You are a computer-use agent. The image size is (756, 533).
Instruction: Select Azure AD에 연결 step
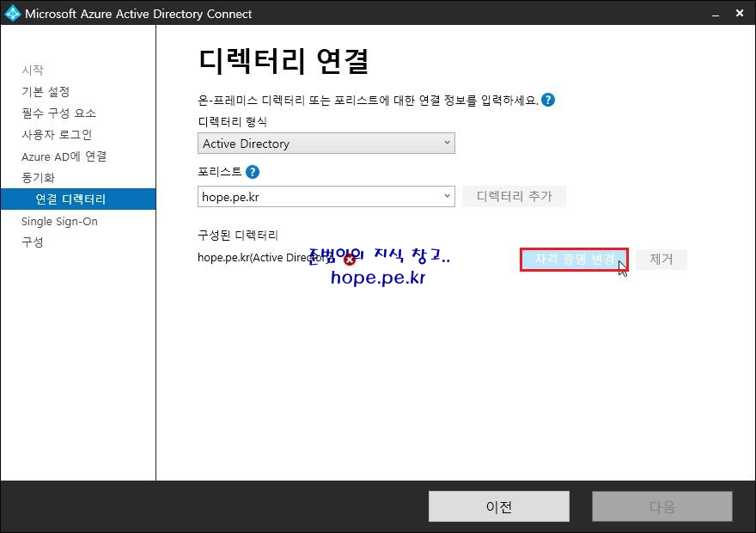click(64, 156)
